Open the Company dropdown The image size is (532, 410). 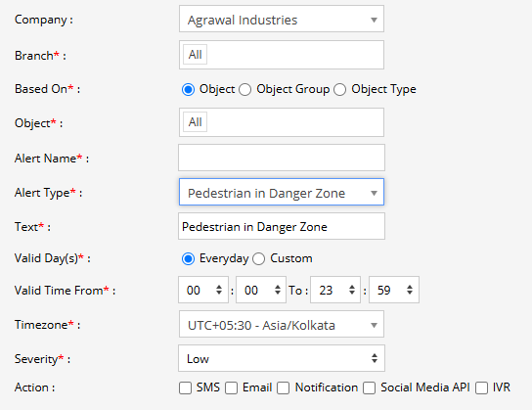pyautogui.click(x=282, y=19)
